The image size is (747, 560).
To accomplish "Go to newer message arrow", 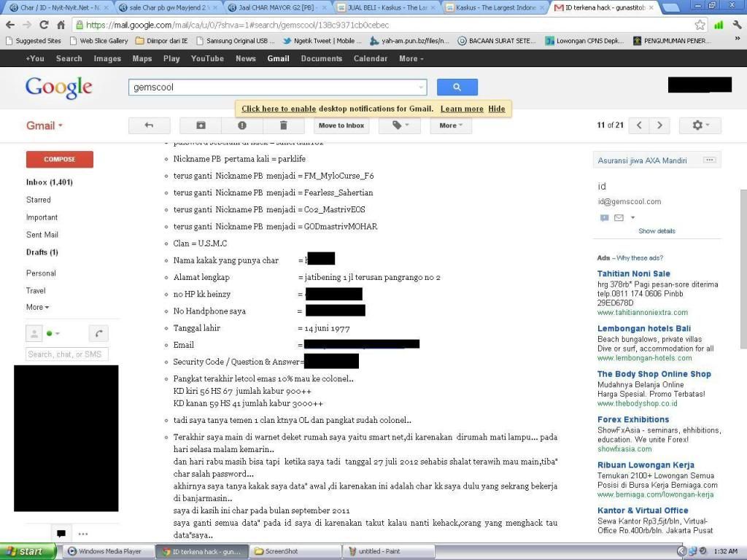I will coord(639,125).
